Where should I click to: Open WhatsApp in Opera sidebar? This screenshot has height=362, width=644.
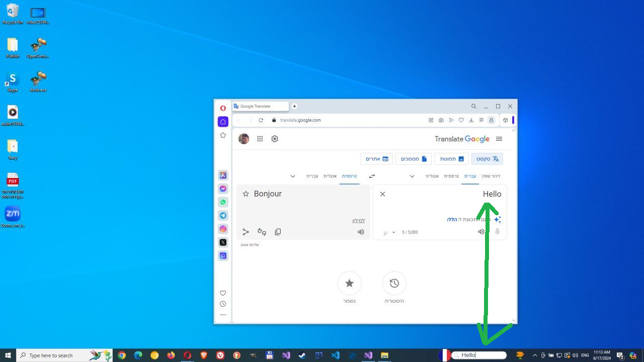point(223,202)
